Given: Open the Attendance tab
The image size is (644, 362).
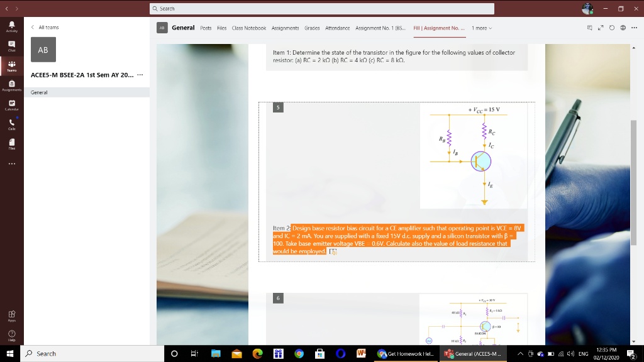Looking at the screenshot, I should pos(338,28).
